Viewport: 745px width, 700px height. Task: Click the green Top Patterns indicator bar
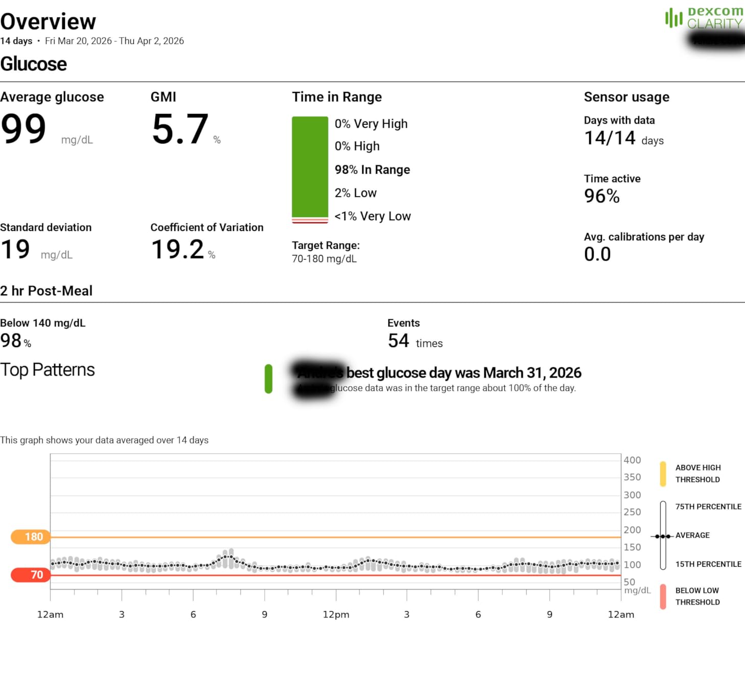click(269, 379)
